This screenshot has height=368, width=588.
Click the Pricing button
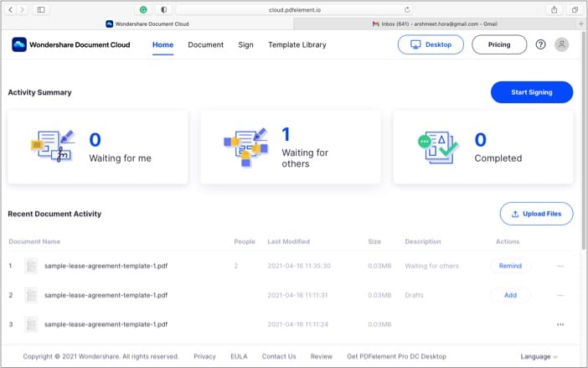tap(499, 44)
